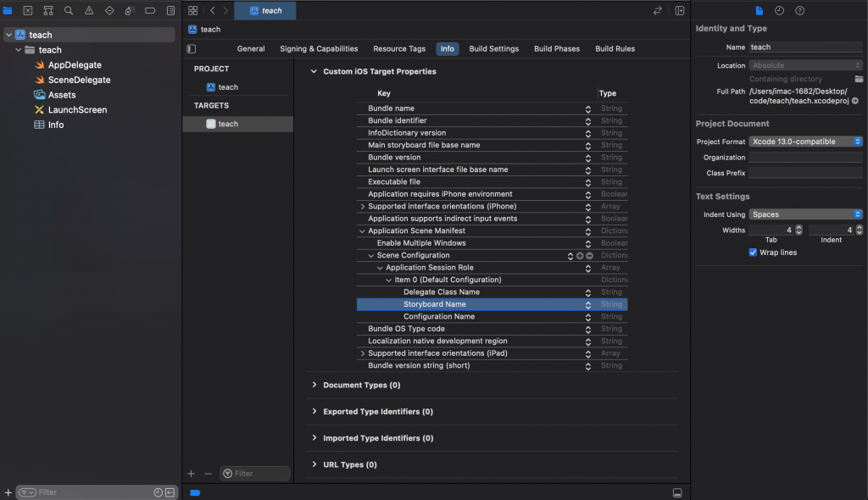
Task: Open the Report navigator
Action: coord(170,10)
